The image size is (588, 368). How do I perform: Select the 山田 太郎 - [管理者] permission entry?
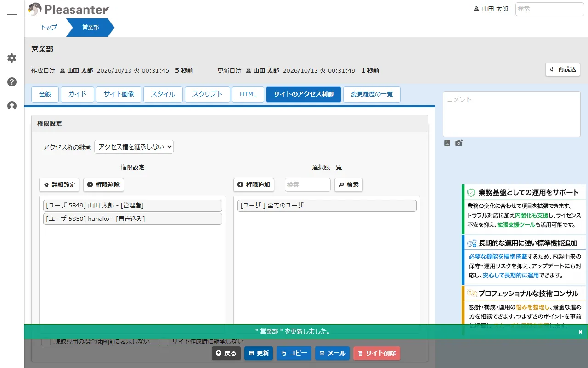coord(133,206)
